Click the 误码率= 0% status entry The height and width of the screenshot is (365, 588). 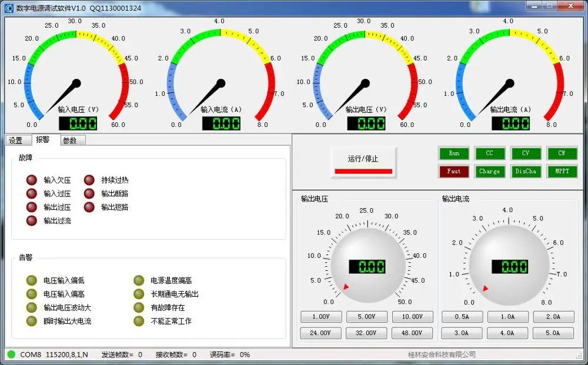tap(230, 354)
